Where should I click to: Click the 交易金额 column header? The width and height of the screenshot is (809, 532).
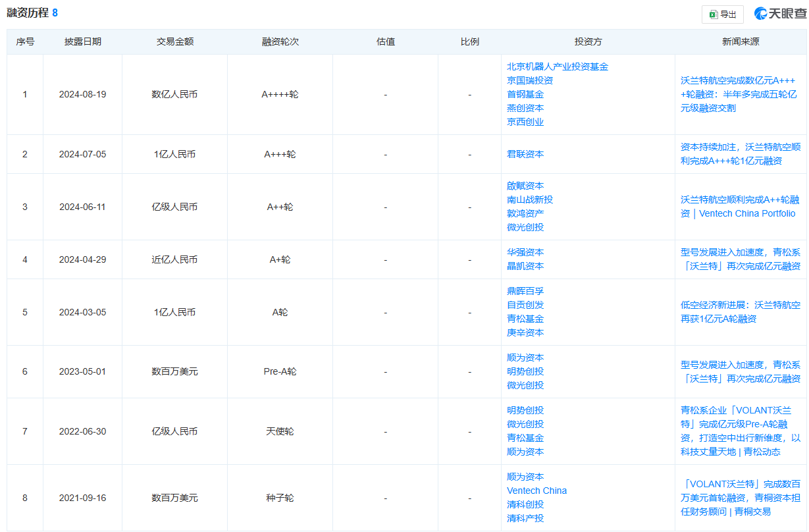point(174,41)
